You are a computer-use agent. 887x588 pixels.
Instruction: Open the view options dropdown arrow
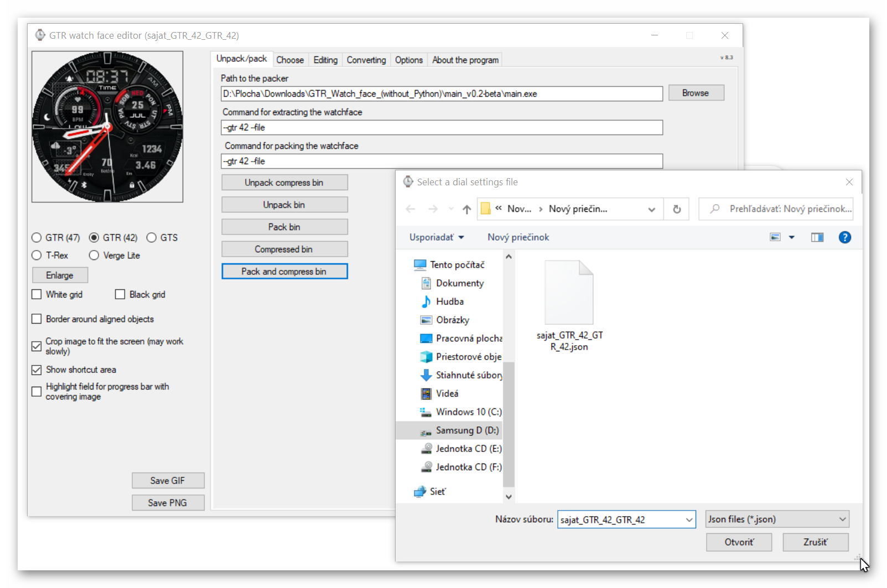792,237
